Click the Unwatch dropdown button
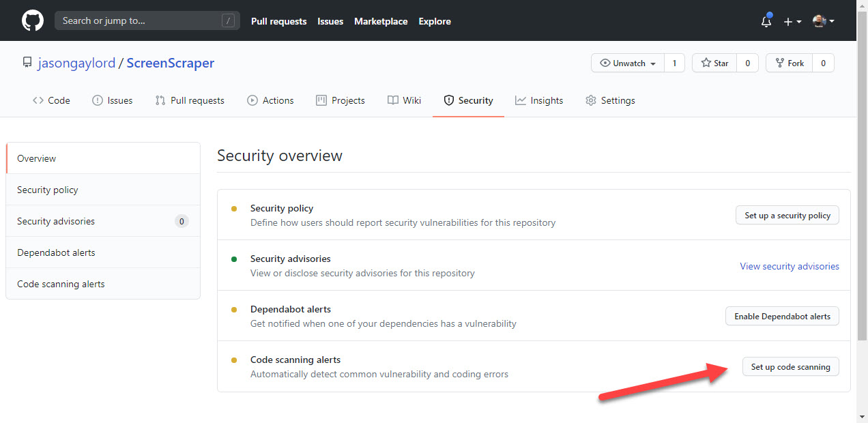Screen dimensions: 868x423 click(627, 63)
